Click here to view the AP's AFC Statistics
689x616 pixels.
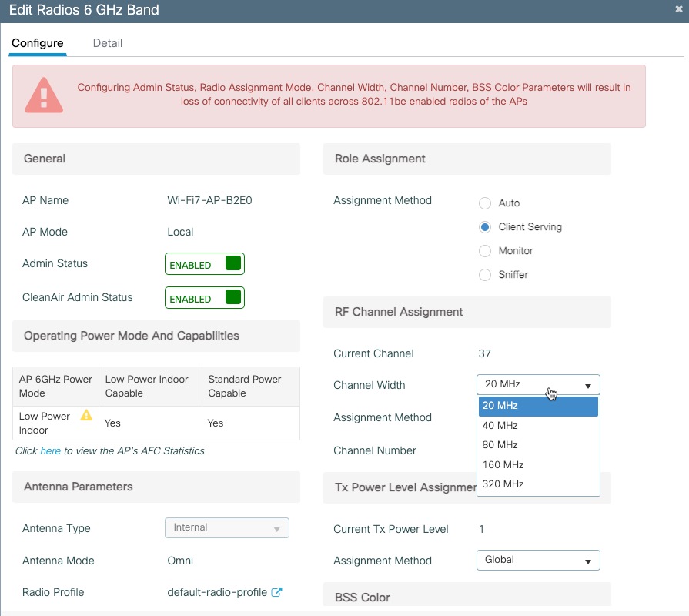51,450
